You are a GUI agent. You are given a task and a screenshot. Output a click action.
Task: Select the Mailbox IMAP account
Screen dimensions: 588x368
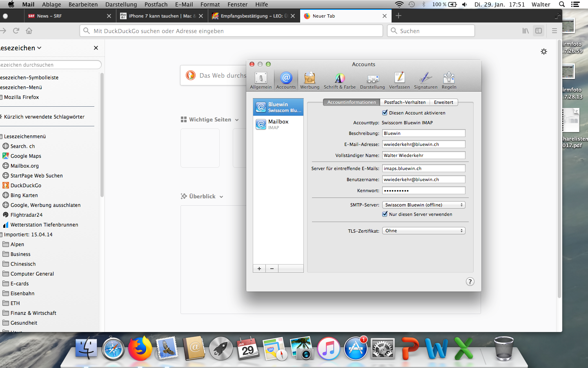(278, 124)
